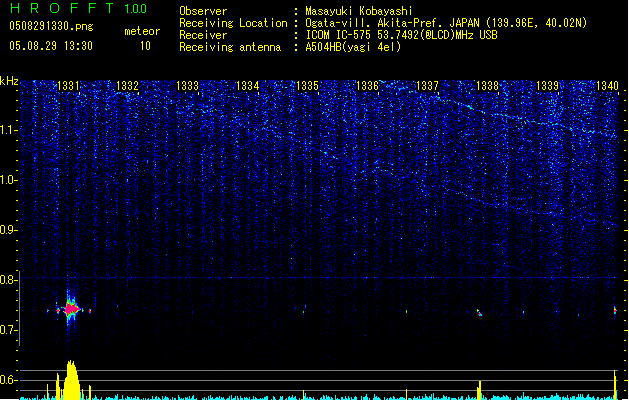This screenshot has height=400, width=629.
Task: Click the large yellow power peak
Action: pyautogui.click(x=70, y=381)
